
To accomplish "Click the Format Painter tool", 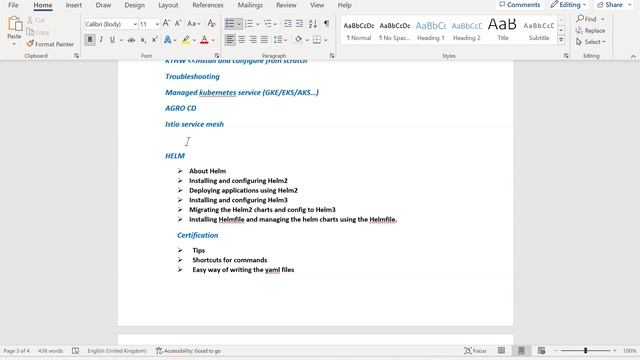I will pos(50,44).
